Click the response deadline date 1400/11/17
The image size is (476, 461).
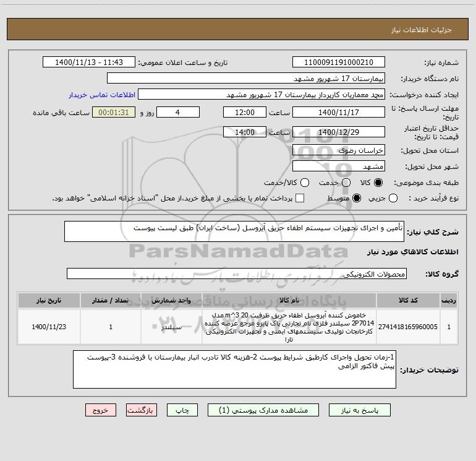(339, 112)
